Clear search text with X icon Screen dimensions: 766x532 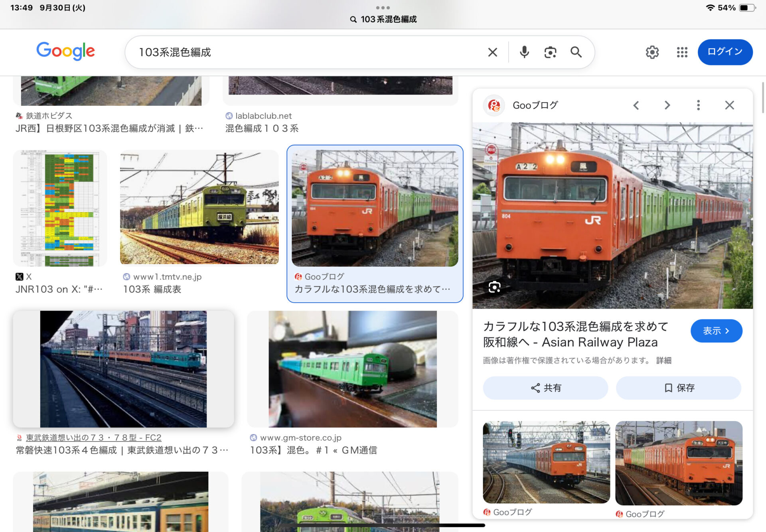pos(492,52)
